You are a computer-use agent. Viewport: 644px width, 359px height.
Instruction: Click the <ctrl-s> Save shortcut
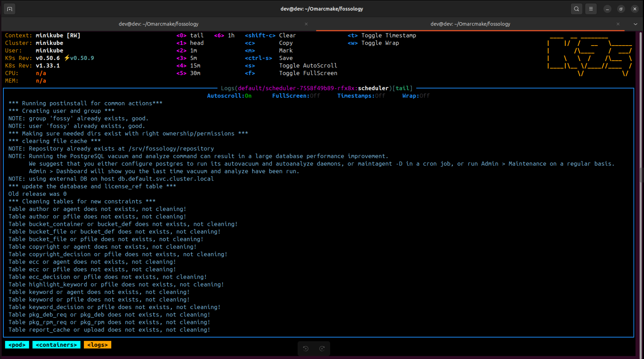click(x=269, y=58)
